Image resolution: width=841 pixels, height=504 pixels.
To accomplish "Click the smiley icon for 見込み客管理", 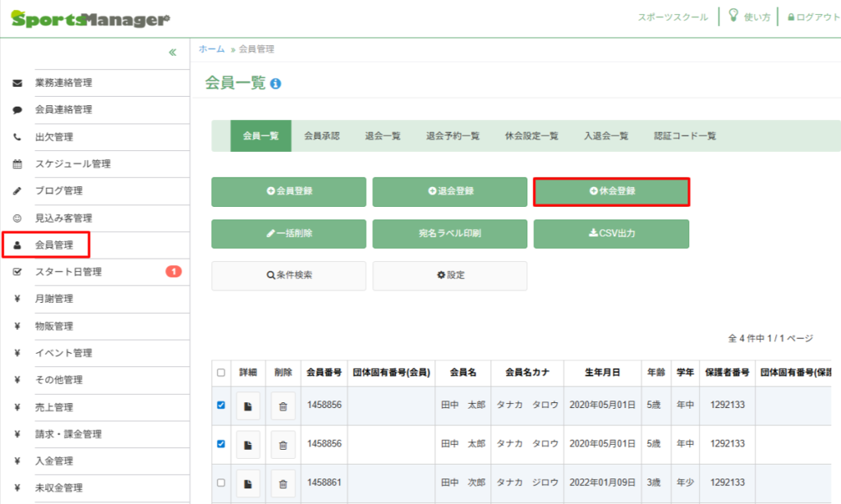I will click(17, 218).
